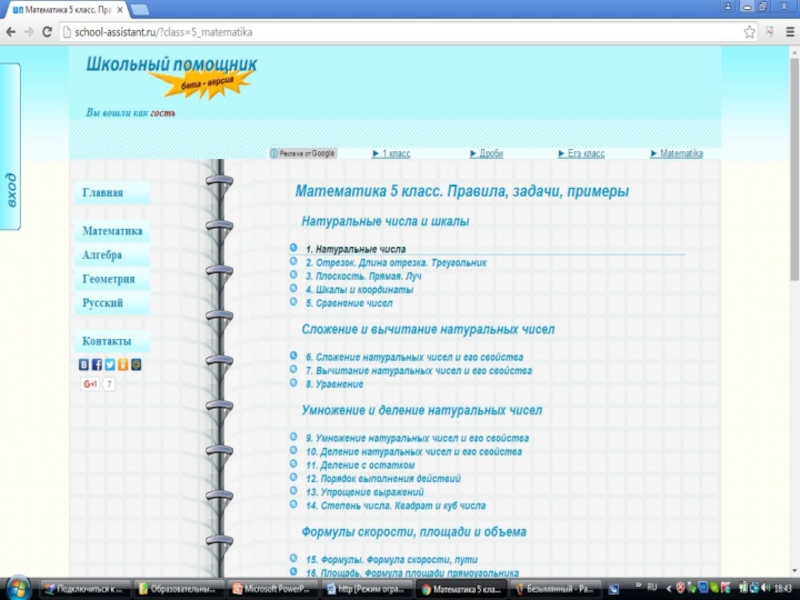Open a new browser tab
The height and width of the screenshot is (600, 800).
coord(139,10)
